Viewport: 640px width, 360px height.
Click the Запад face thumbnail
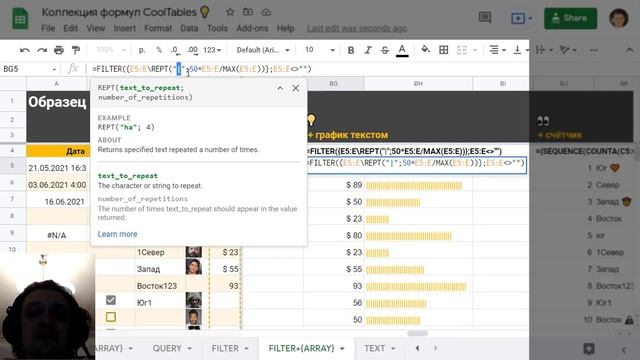pyautogui.click(x=193, y=267)
